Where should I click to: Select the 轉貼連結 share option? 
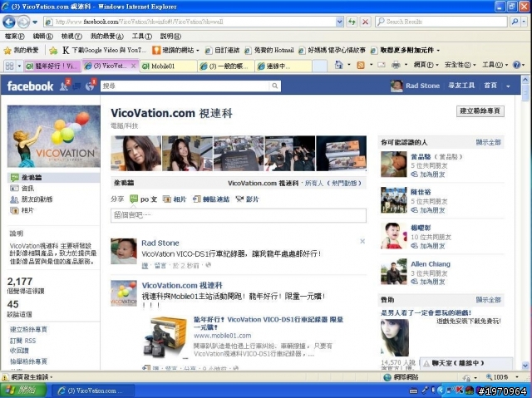coord(211,199)
